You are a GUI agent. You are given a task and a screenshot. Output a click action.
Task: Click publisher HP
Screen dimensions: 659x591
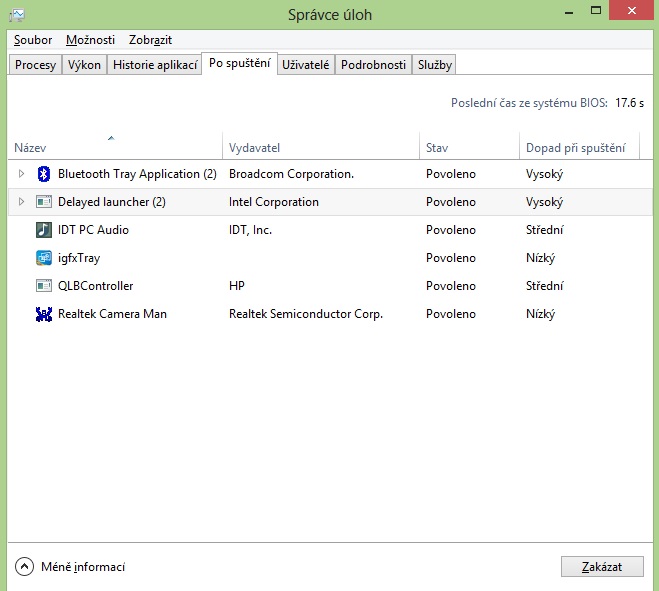coord(237,286)
